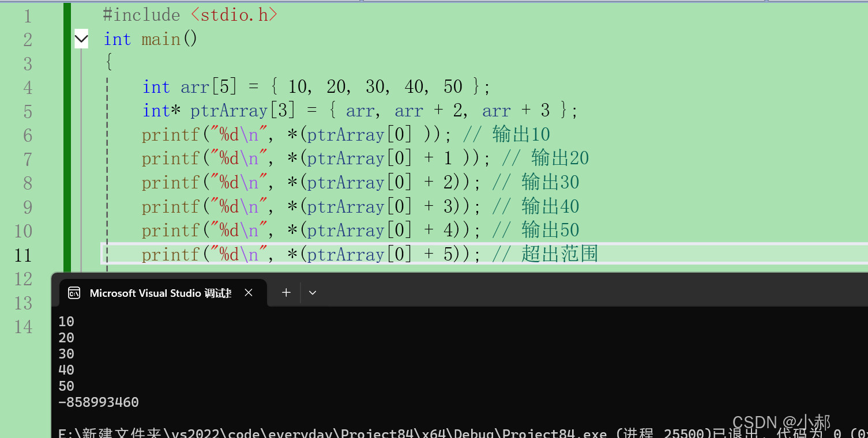Close the debug console tab
Screen dimensions: 868x438
click(x=249, y=293)
